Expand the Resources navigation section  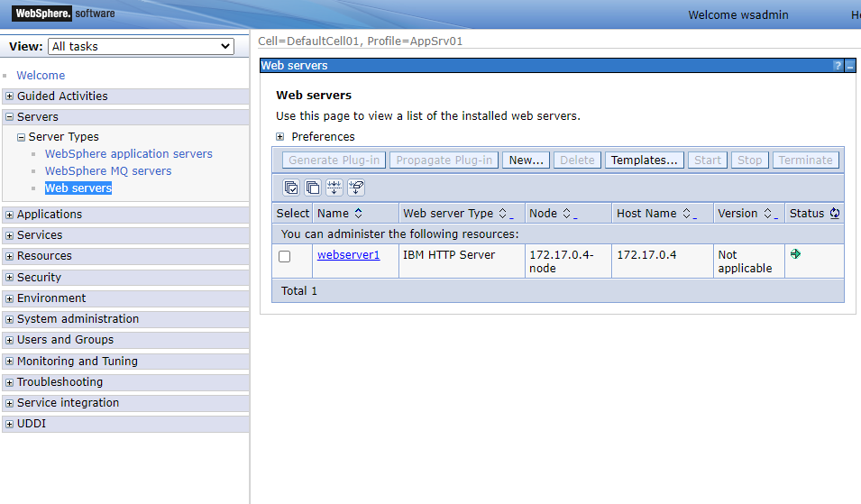(x=9, y=256)
